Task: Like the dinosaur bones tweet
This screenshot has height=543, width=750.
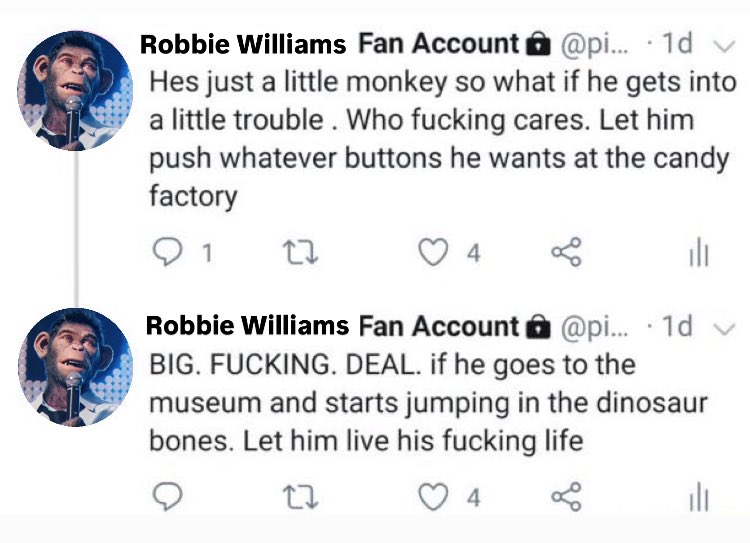Action: pos(433,497)
